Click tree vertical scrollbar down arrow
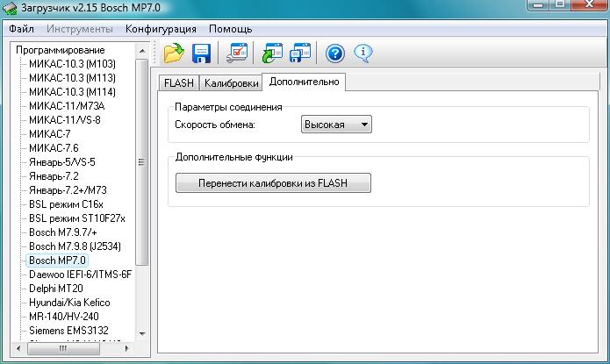The height and width of the screenshot is (364, 610). click(142, 333)
